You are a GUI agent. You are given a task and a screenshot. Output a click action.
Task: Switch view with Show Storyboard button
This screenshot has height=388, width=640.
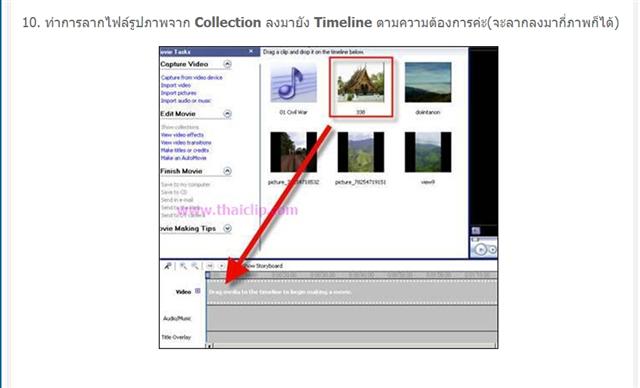261,266
